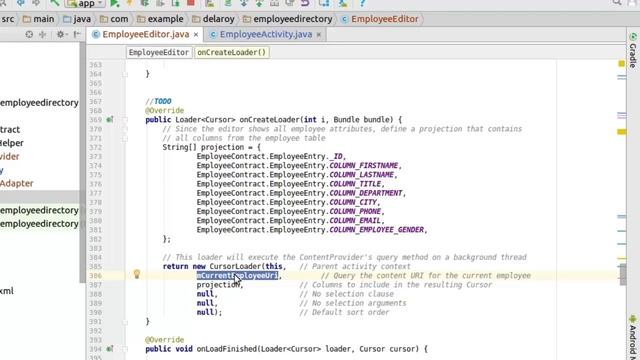Click COLUMN_PHONE in the projection
This screenshot has width=640, height=360.
click(x=355, y=211)
